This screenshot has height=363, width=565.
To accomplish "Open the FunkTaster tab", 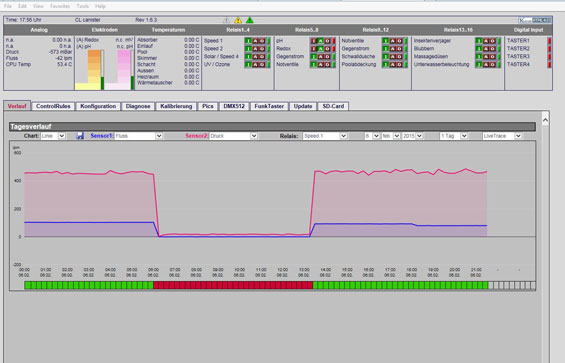I will click(x=269, y=106).
